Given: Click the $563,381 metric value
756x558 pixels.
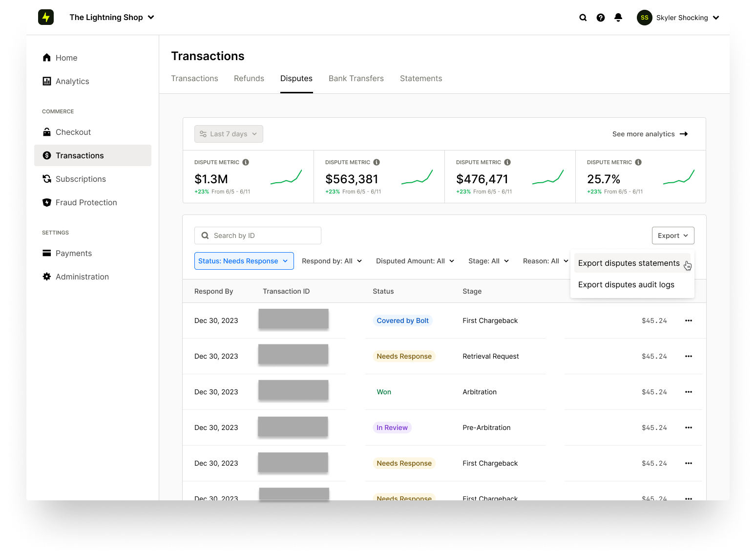Looking at the screenshot, I should [352, 179].
